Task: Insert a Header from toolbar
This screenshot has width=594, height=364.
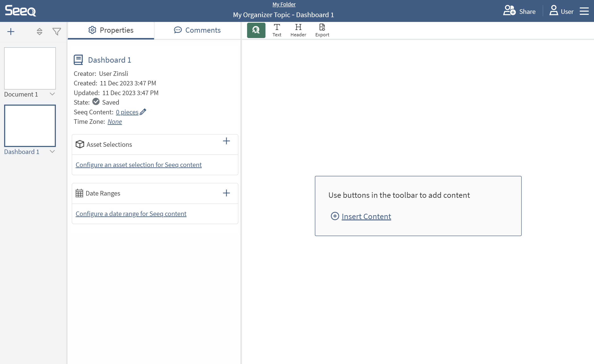Action: [298, 30]
